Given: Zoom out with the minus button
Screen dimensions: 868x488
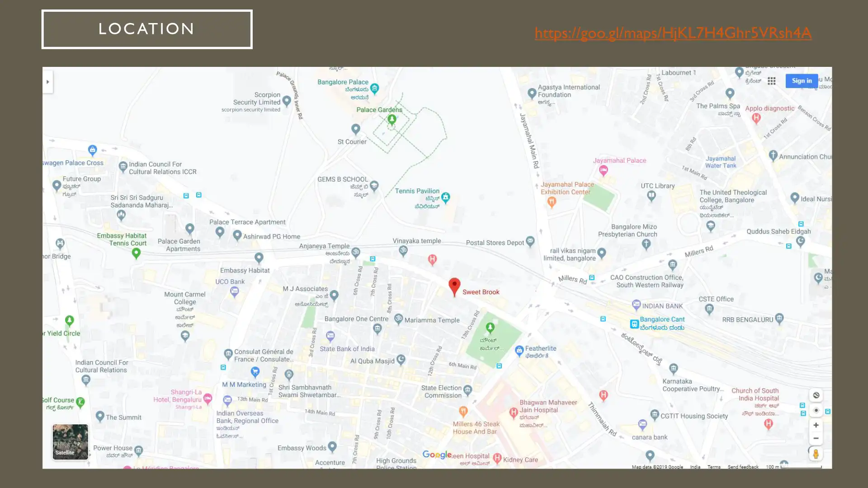Looking at the screenshot, I should [816, 438].
